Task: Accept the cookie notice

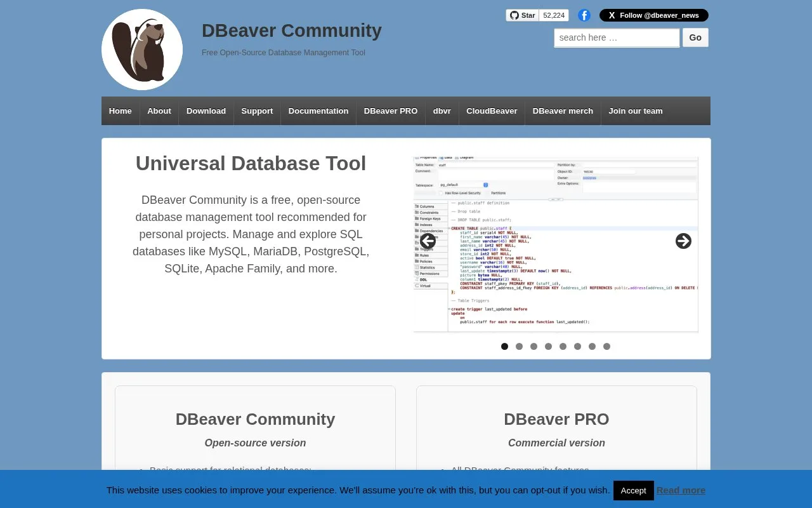Action: [633, 490]
